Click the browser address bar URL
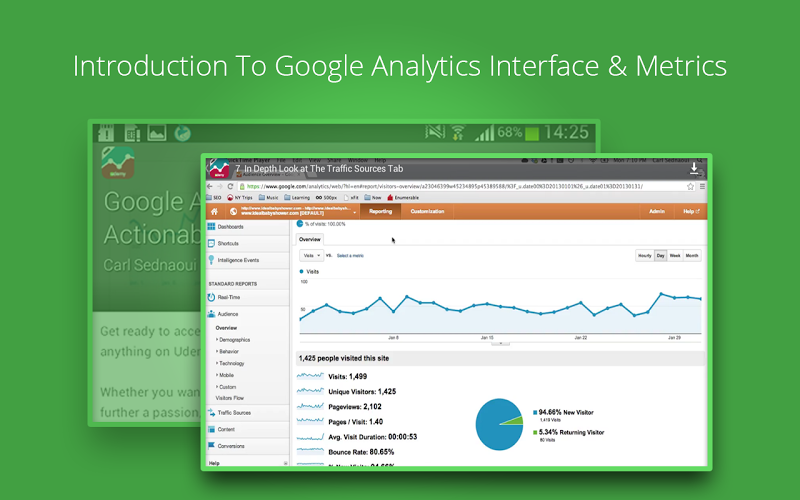Image resolution: width=800 pixels, height=500 pixels. tap(444, 187)
